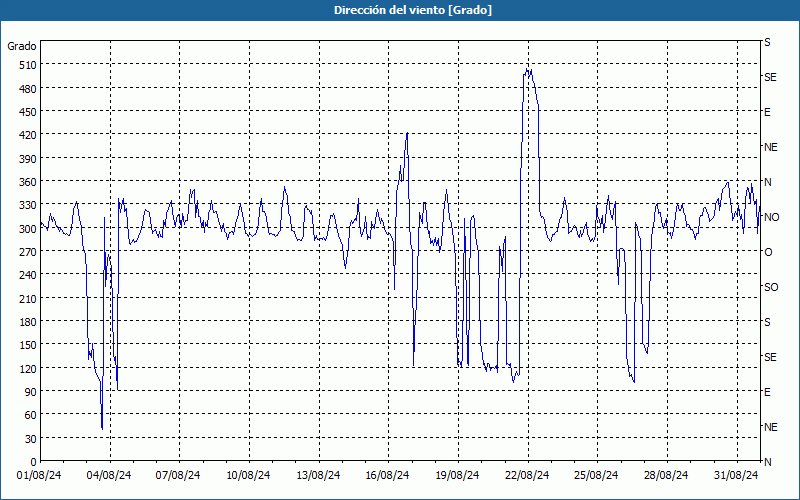Select the 240 axis value
800x500 pixels.
[28, 275]
